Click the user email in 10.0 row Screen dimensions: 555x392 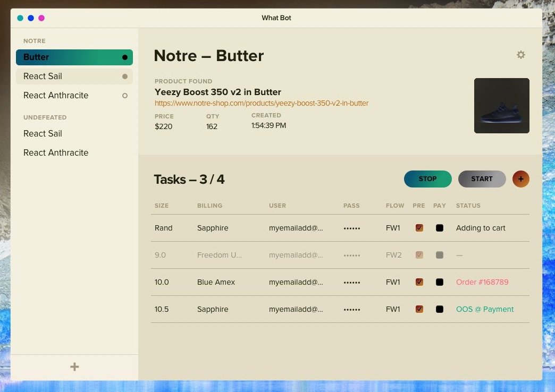click(x=296, y=282)
